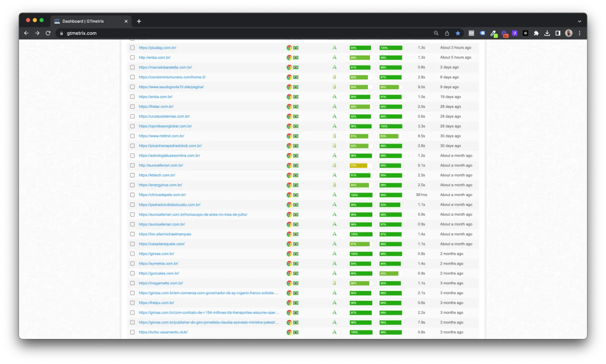Click the Chrome icon for symetria.com.br
The width and height of the screenshot is (606, 364).
(x=289, y=264)
